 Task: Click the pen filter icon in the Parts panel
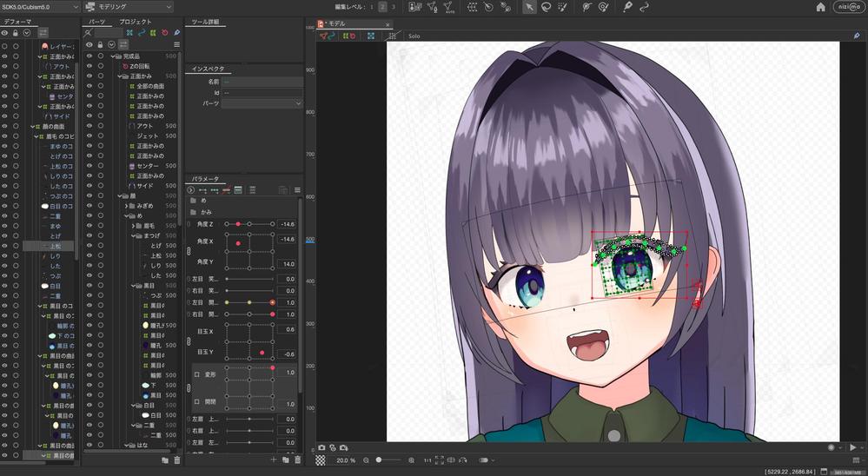[176, 33]
